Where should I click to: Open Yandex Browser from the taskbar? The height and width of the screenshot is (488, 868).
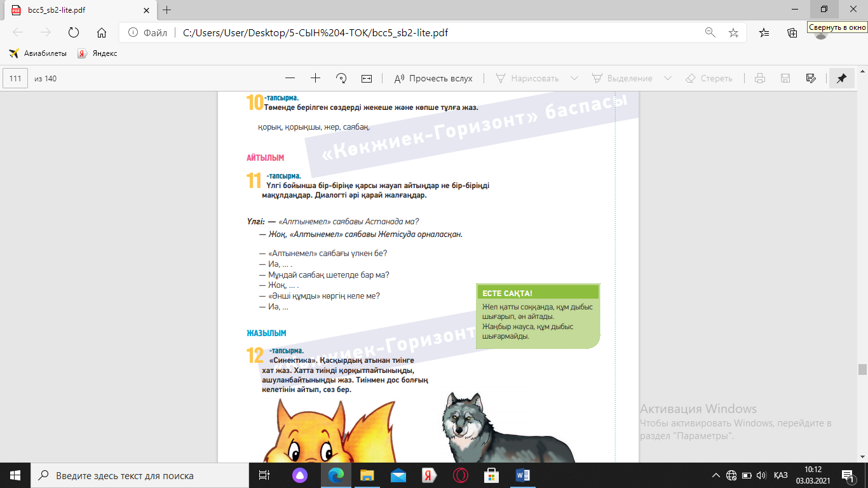pos(430,475)
